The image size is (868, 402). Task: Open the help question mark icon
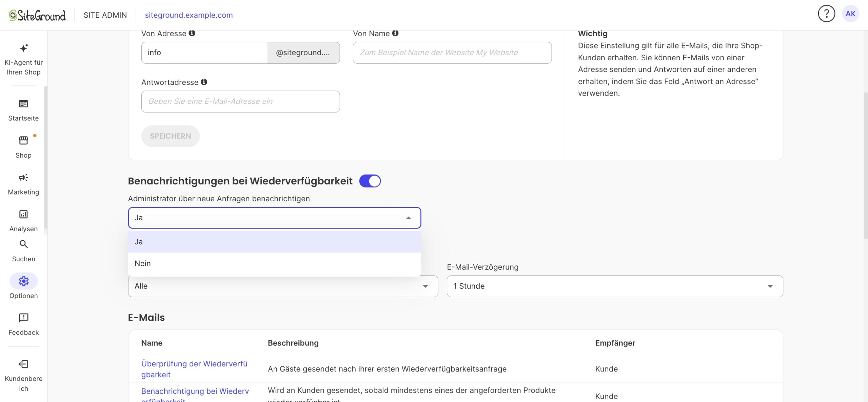(x=826, y=14)
